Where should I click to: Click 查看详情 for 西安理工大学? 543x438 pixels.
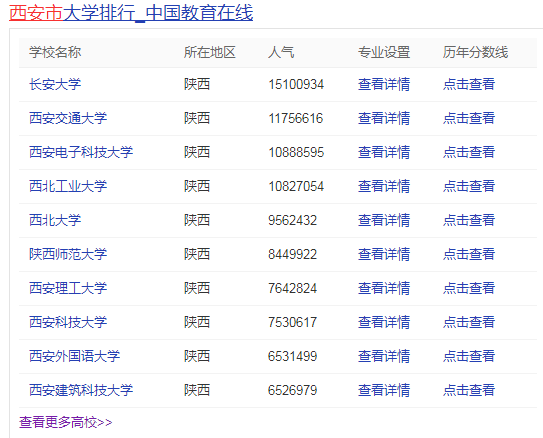coord(384,288)
